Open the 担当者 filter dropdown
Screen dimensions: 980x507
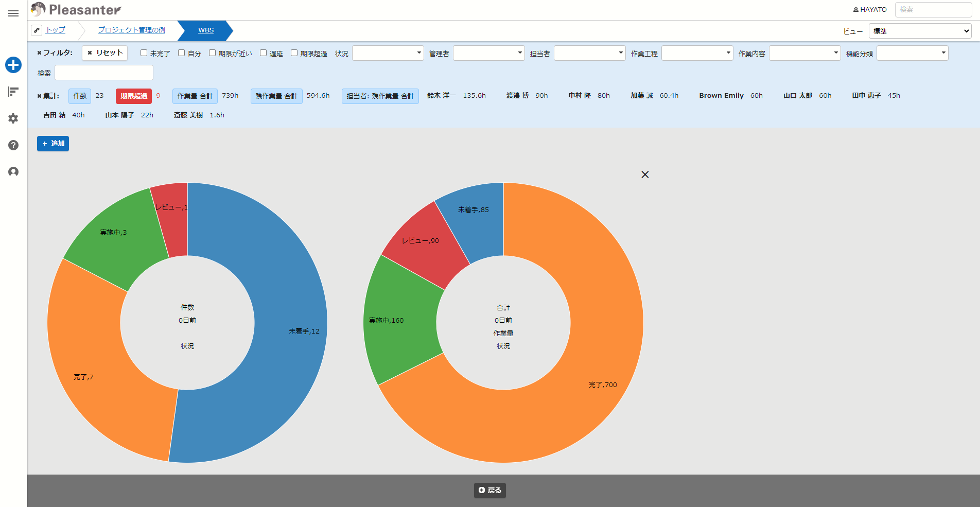[x=590, y=53]
